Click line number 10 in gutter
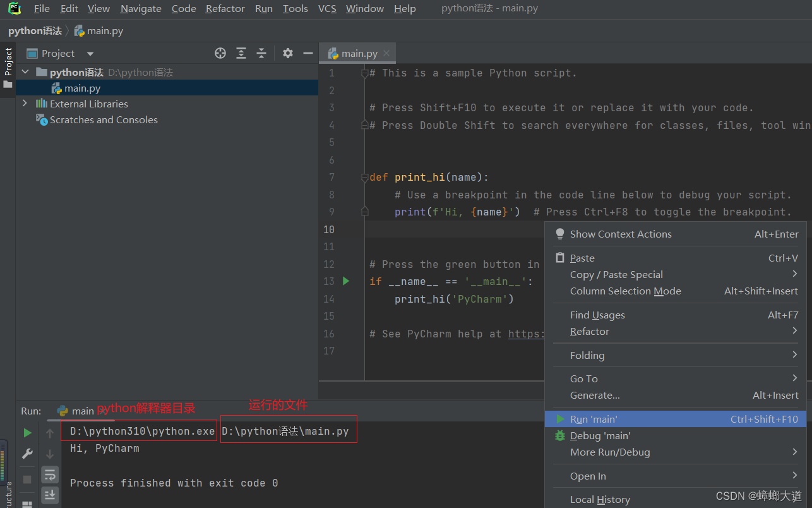The image size is (812, 508). pos(329,229)
